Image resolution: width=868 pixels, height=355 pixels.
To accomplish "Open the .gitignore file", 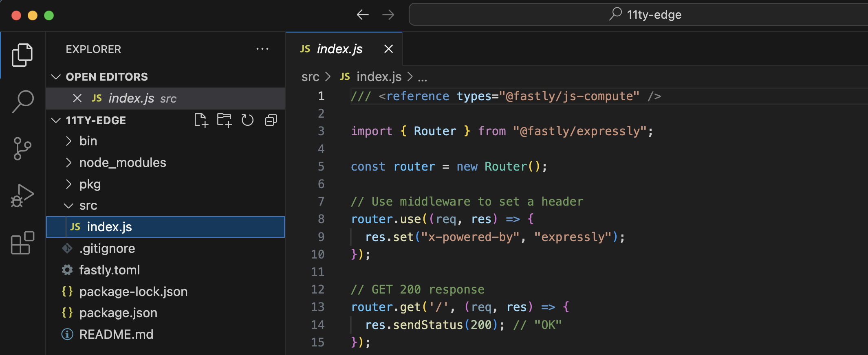I will click(x=165, y=248).
